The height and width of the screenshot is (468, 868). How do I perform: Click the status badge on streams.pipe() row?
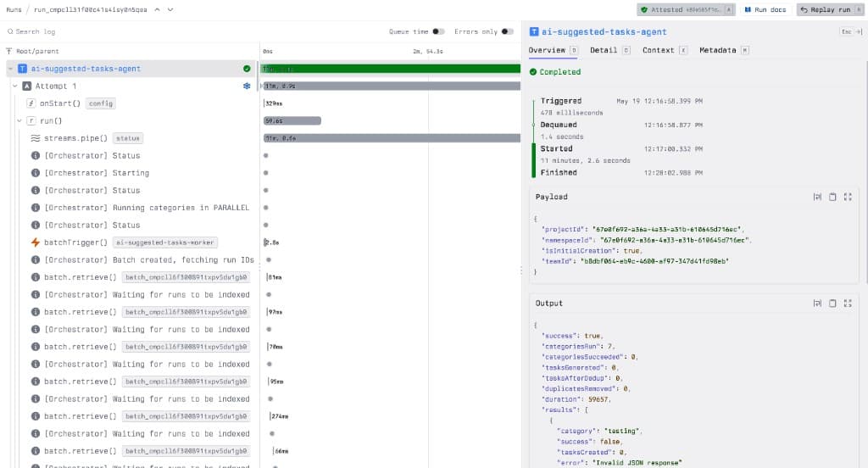tap(128, 138)
